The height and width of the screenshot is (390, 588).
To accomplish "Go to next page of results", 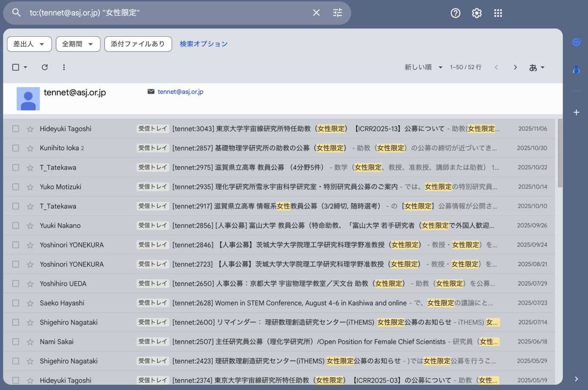I will tap(515, 67).
